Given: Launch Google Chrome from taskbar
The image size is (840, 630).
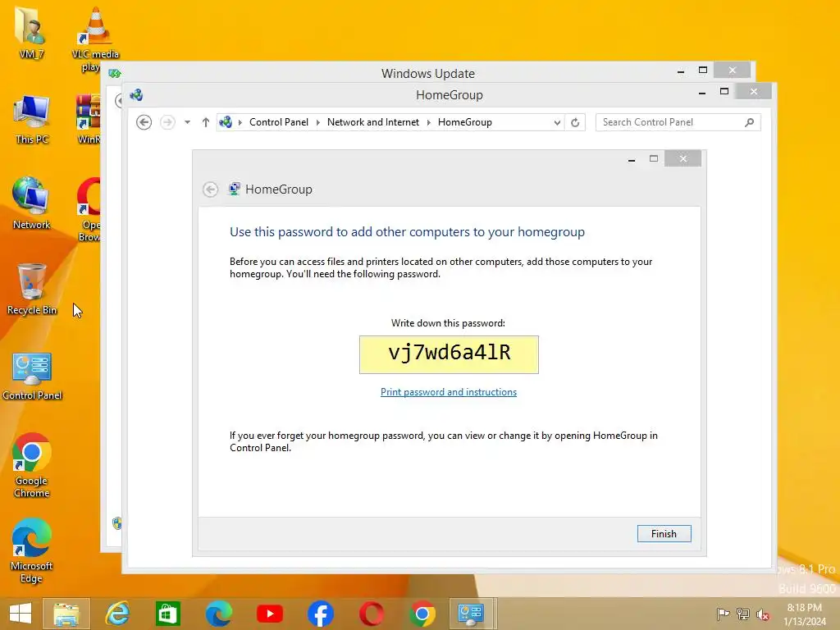Looking at the screenshot, I should pos(422,614).
